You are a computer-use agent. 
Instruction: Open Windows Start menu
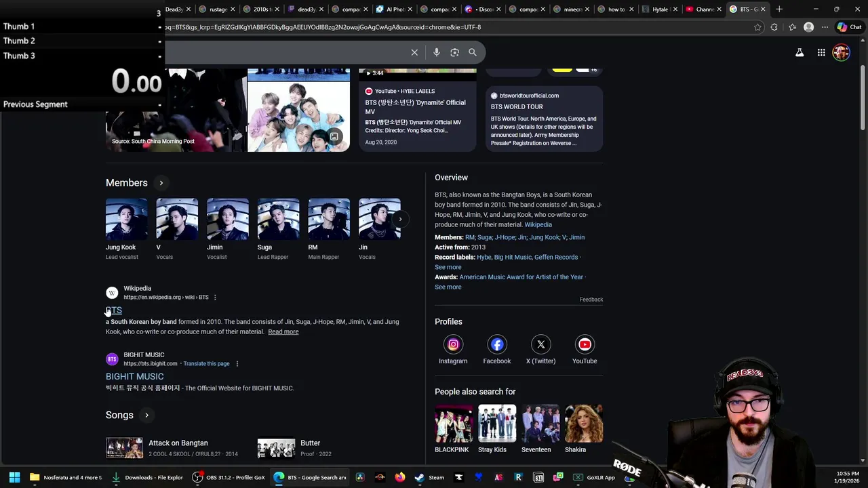[14, 477]
